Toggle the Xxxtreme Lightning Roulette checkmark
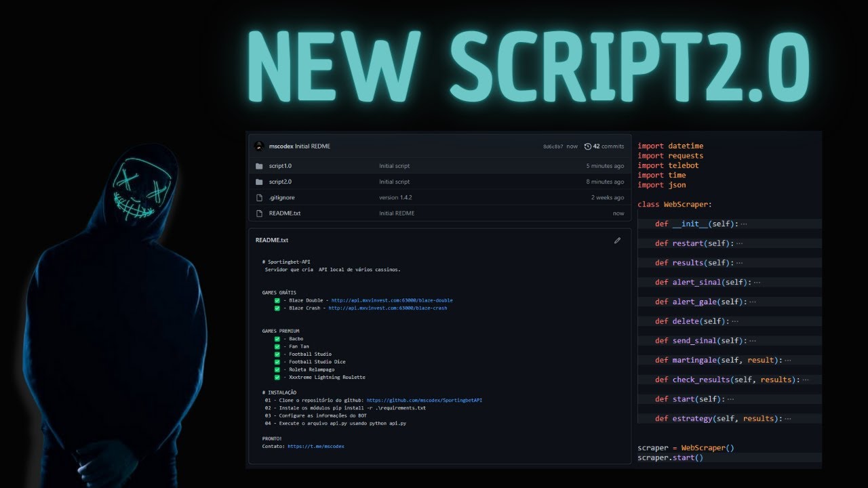The width and height of the screenshot is (868, 488). click(277, 377)
